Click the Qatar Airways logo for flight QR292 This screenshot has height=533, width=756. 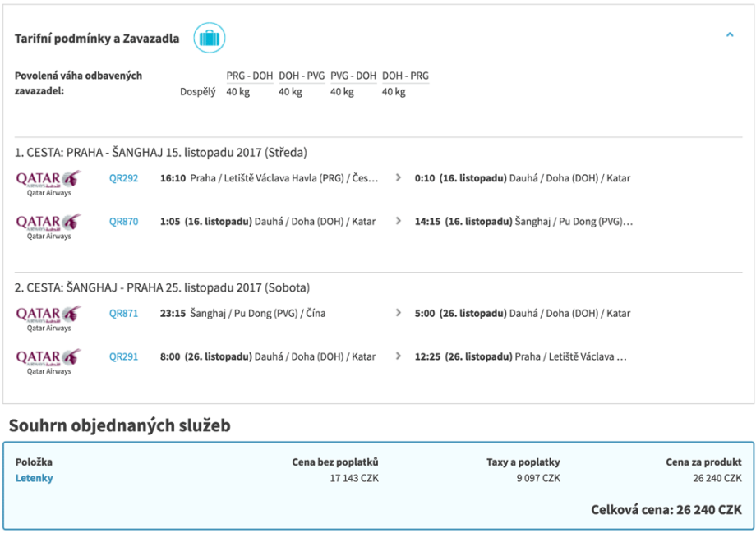[48, 181]
